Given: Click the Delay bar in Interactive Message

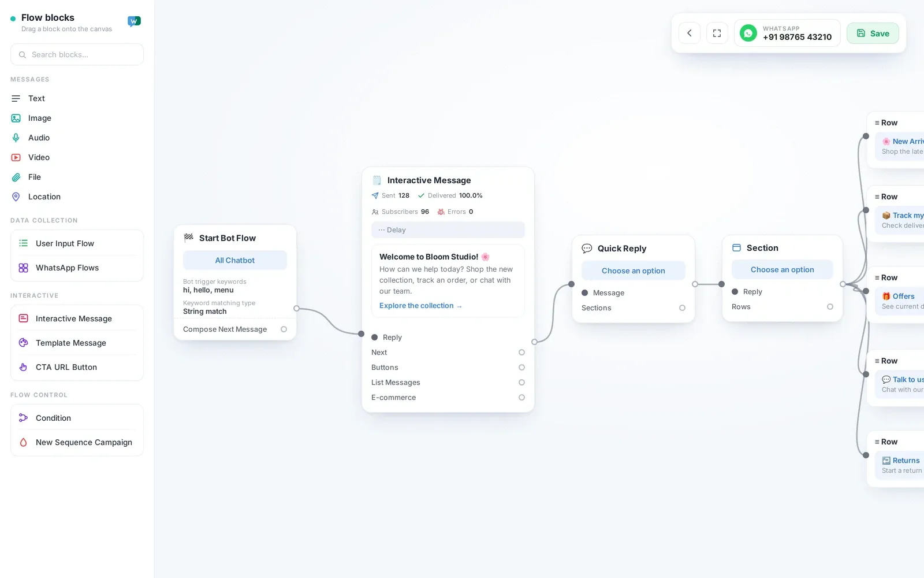Looking at the screenshot, I should pyautogui.click(x=448, y=229).
